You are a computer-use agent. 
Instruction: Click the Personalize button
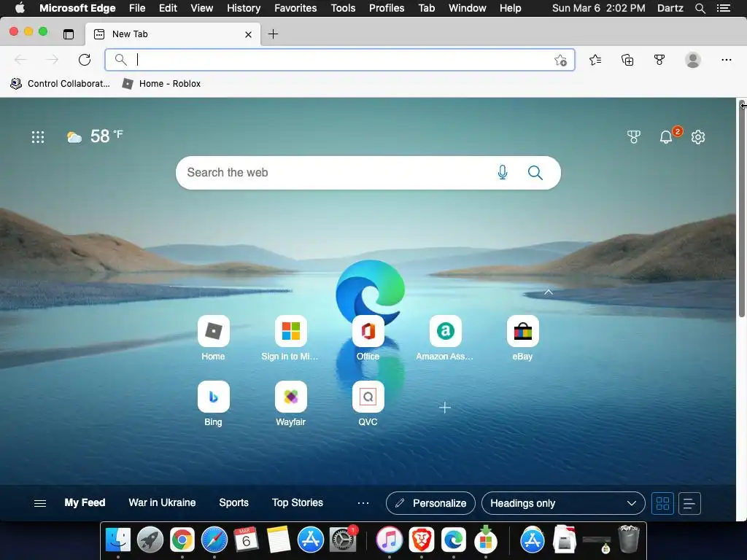pyautogui.click(x=430, y=503)
